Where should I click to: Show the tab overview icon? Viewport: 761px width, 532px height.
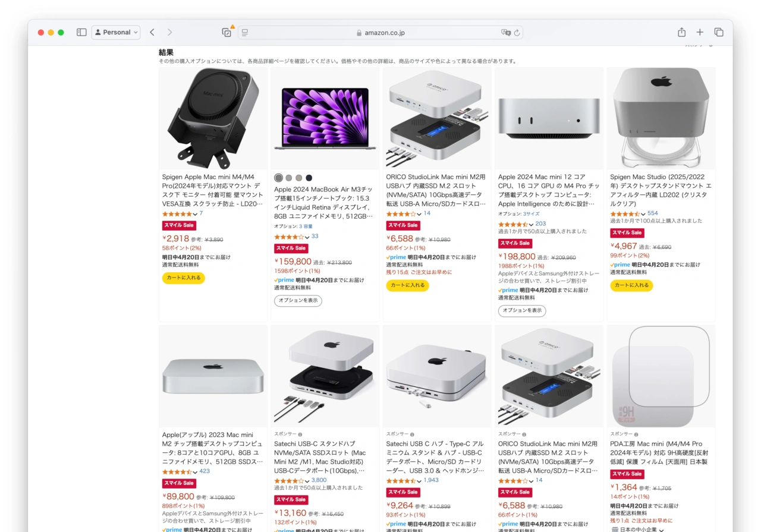click(x=719, y=32)
